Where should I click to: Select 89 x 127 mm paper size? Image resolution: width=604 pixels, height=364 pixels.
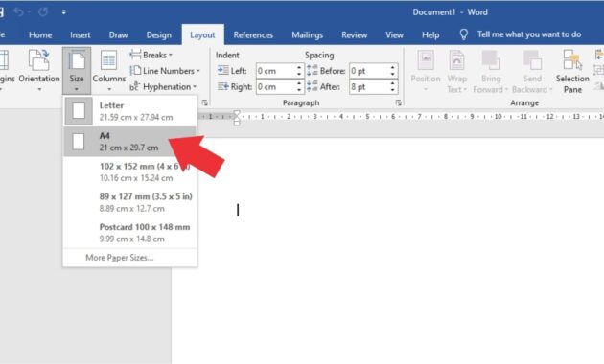(x=130, y=202)
